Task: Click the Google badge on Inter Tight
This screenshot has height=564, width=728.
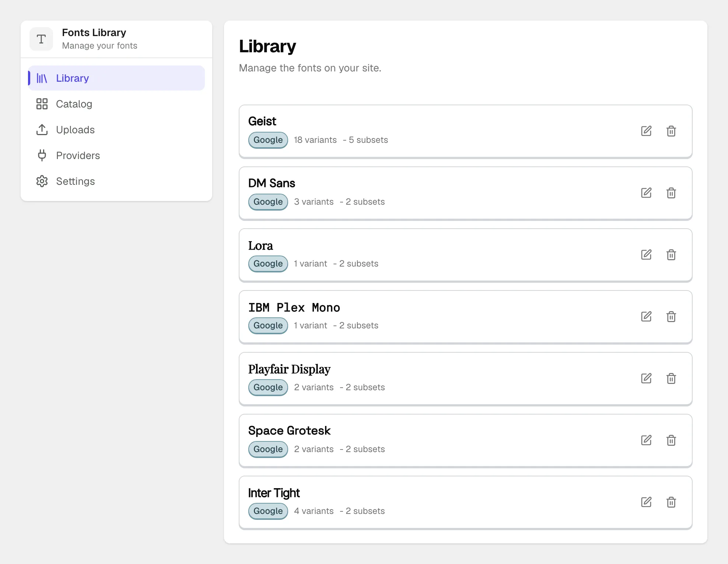Action: click(268, 511)
